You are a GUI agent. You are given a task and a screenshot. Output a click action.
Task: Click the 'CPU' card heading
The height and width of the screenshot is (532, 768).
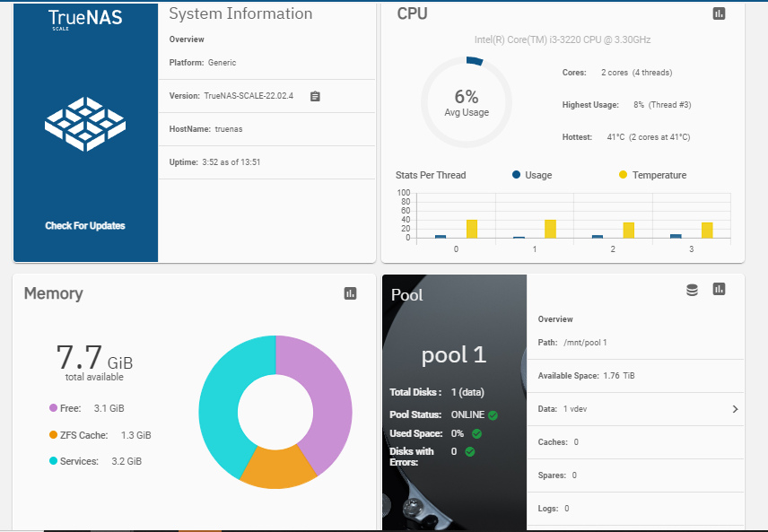pos(412,13)
